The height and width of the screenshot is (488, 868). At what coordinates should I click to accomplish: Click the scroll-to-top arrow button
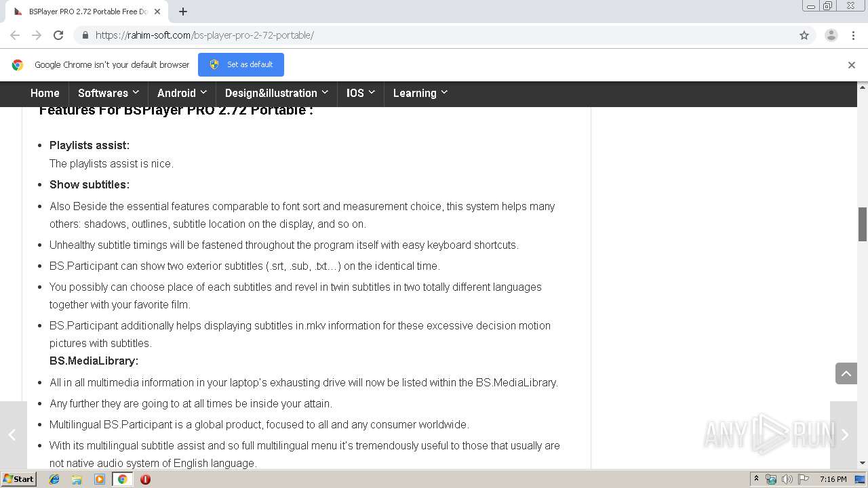pos(846,373)
